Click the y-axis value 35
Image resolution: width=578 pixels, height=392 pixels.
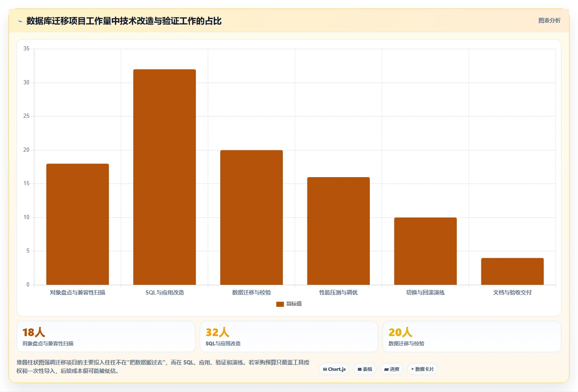tap(26, 49)
